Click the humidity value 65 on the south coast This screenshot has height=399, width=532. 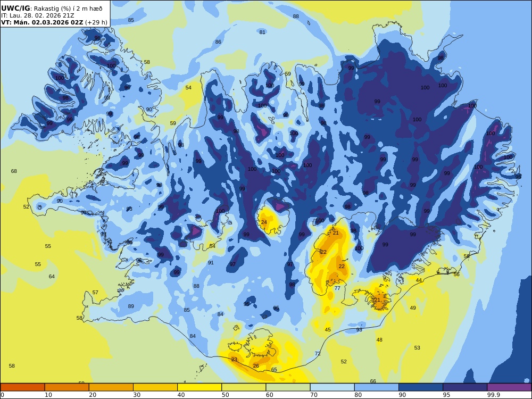pos(274,370)
